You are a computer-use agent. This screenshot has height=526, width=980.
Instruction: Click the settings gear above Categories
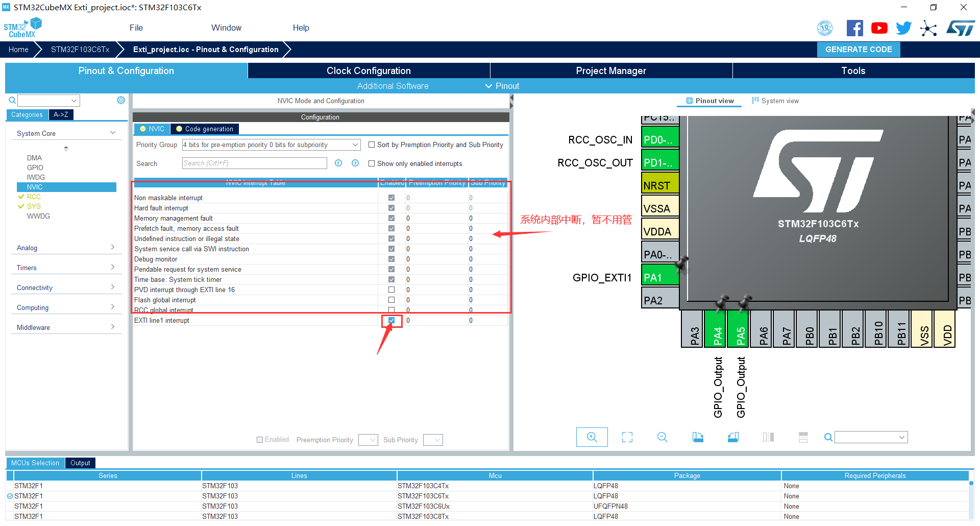coord(121,100)
